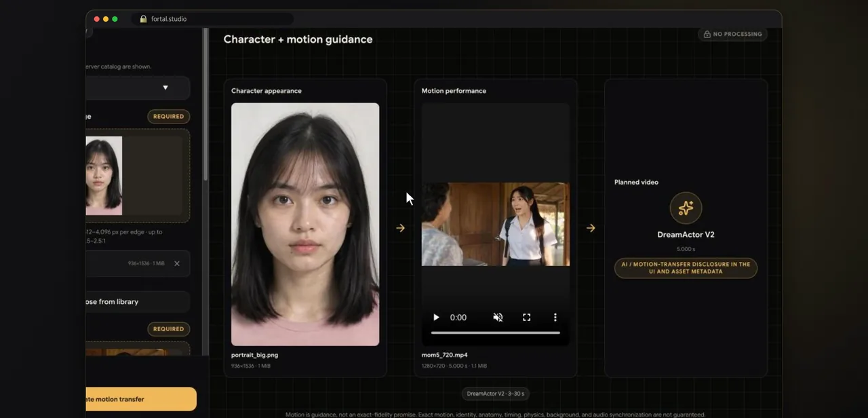Click the NO PROCESSING lock badge

coord(732,34)
